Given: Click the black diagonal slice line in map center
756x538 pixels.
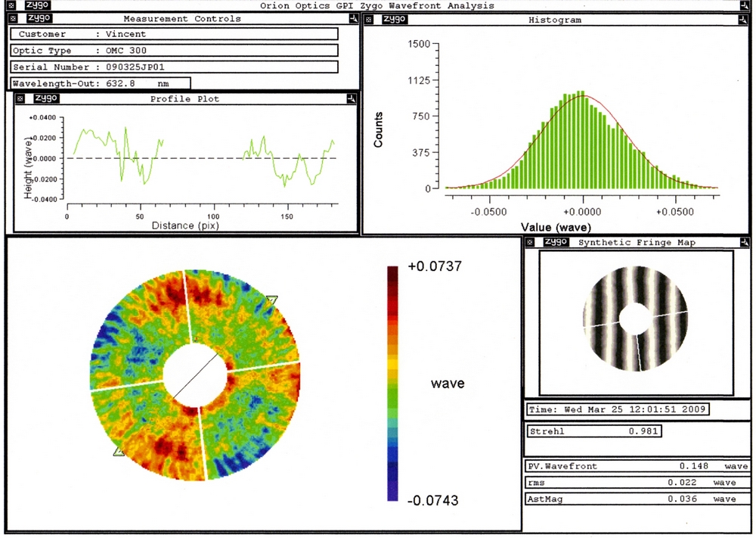Looking at the screenshot, I should pos(195,376).
